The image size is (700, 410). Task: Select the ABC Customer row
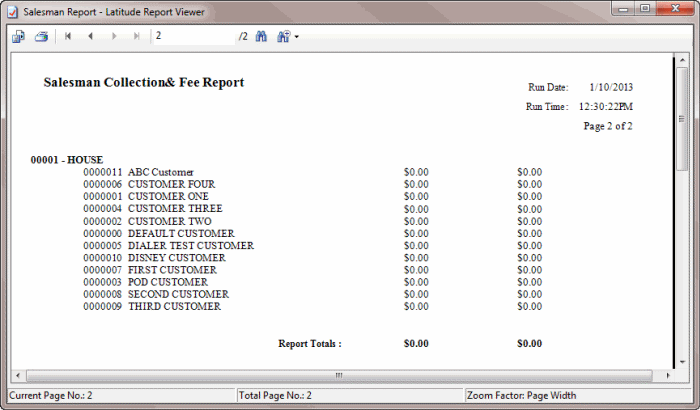coord(160,172)
